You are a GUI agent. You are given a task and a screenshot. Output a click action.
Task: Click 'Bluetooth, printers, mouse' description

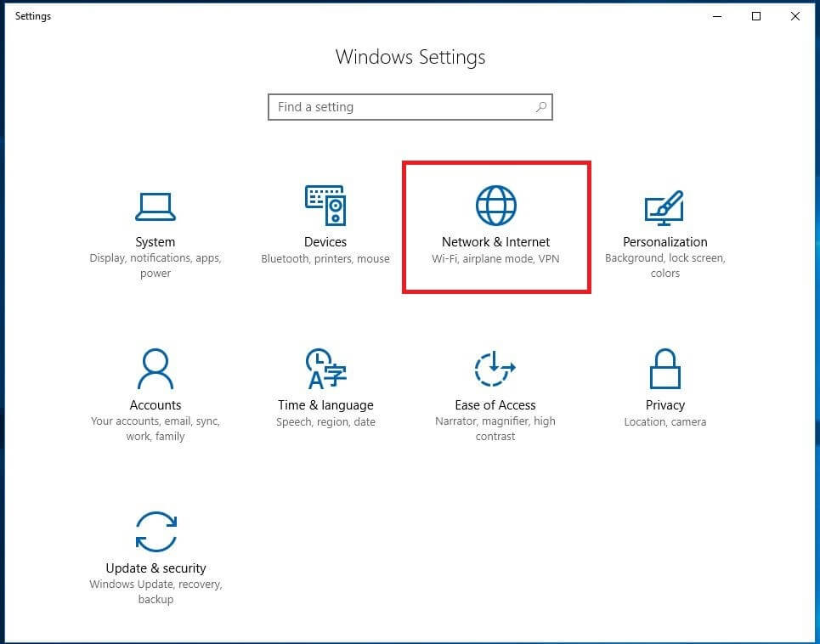click(325, 259)
